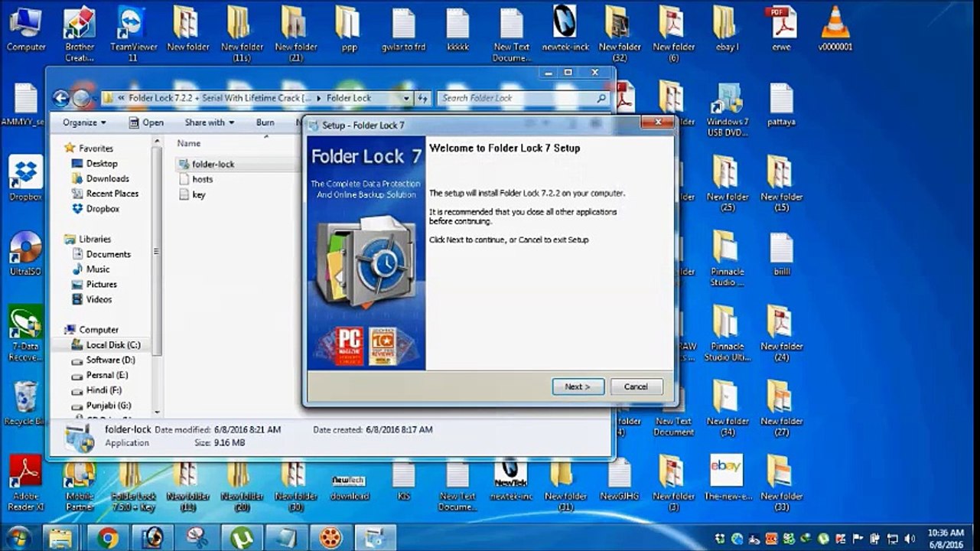
Task: Select the The-new-e... ebay desktop icon
Action: pos(726,478)
